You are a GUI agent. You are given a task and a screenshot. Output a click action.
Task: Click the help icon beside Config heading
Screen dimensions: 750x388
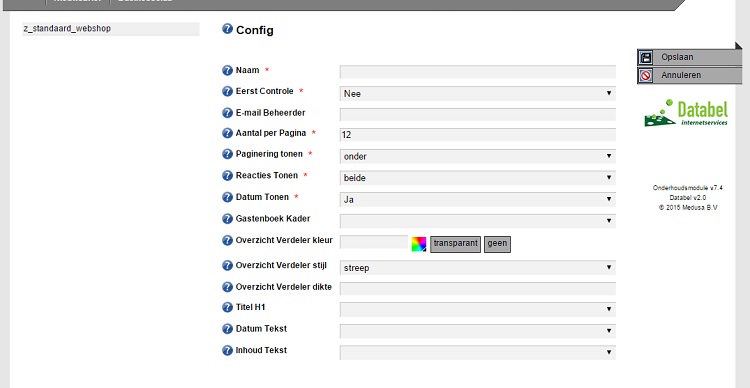(227, 29)
